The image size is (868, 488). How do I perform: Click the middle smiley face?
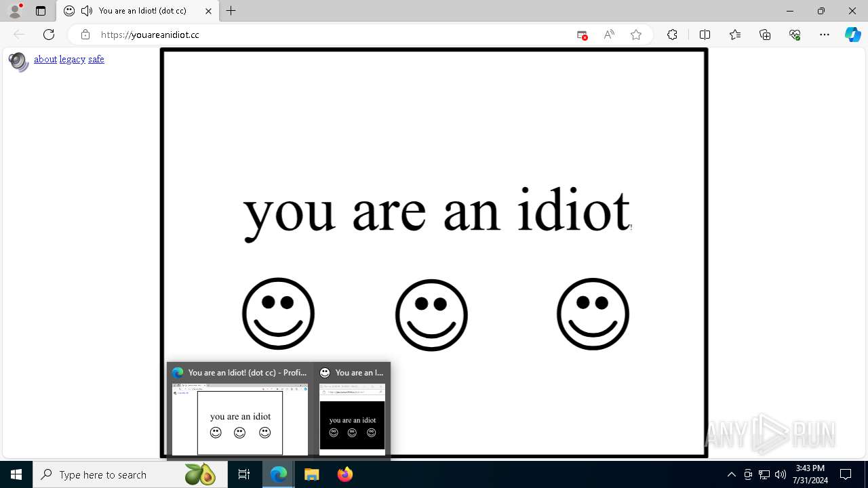coord(432,314)
